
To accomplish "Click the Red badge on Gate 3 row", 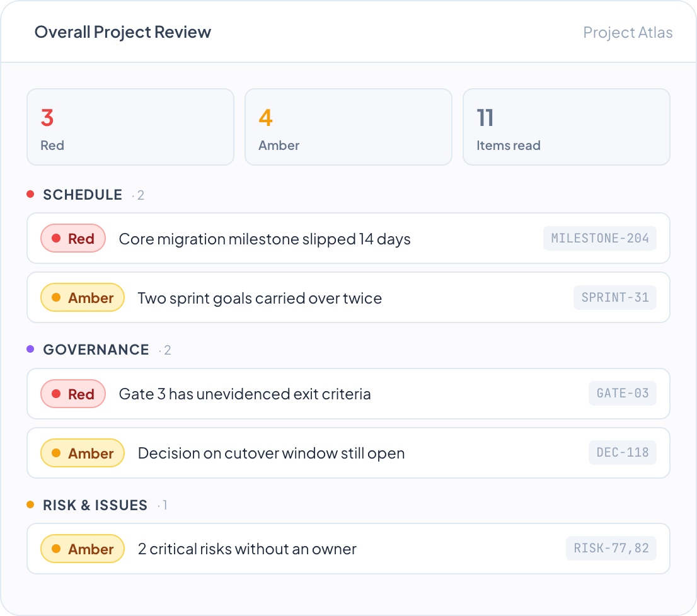I will click(x=73, y=394).
